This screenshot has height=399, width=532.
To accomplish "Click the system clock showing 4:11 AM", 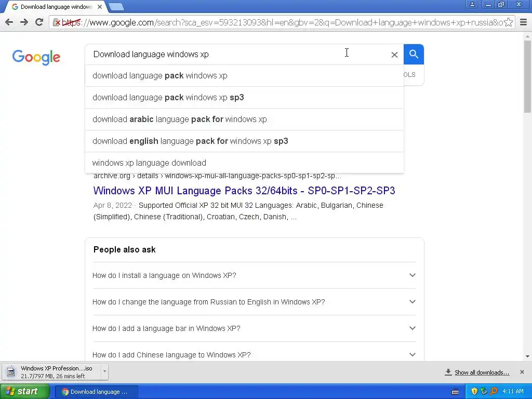I will tap(513, 392).
